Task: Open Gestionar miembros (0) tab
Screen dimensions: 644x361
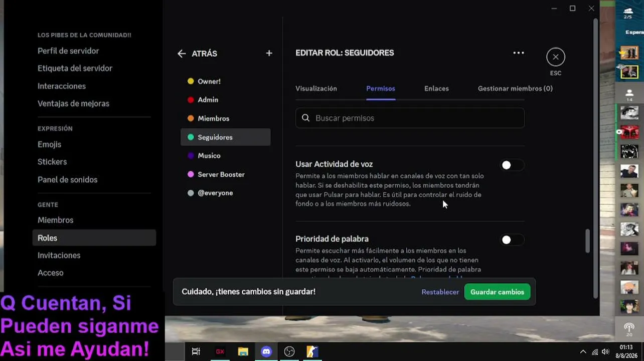Action: 515,88
